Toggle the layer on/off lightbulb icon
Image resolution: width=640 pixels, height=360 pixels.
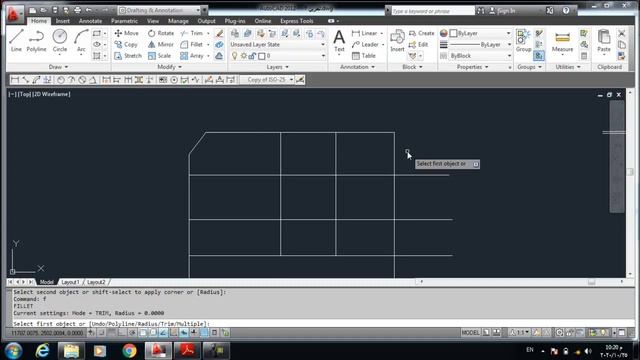point(235,56)
